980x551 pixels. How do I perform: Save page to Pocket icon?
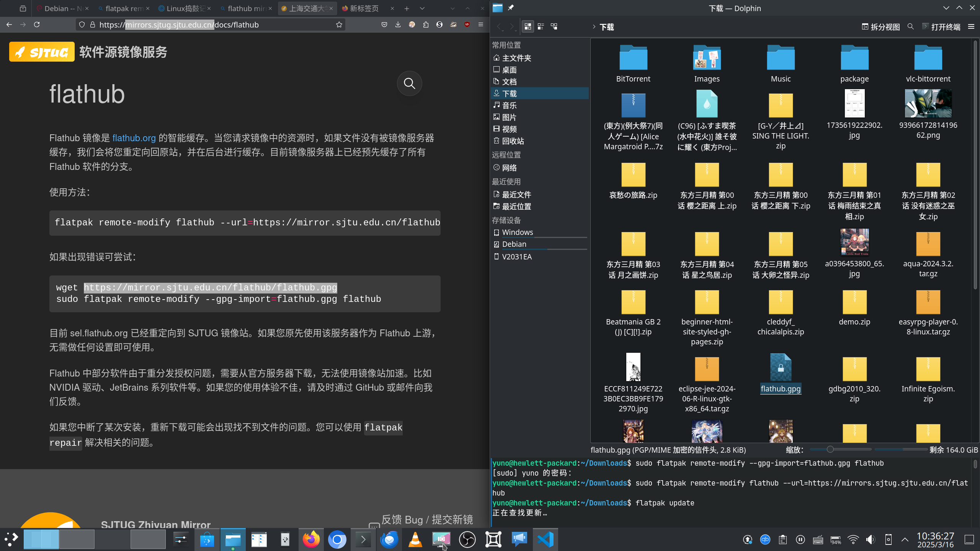point(384,24)
